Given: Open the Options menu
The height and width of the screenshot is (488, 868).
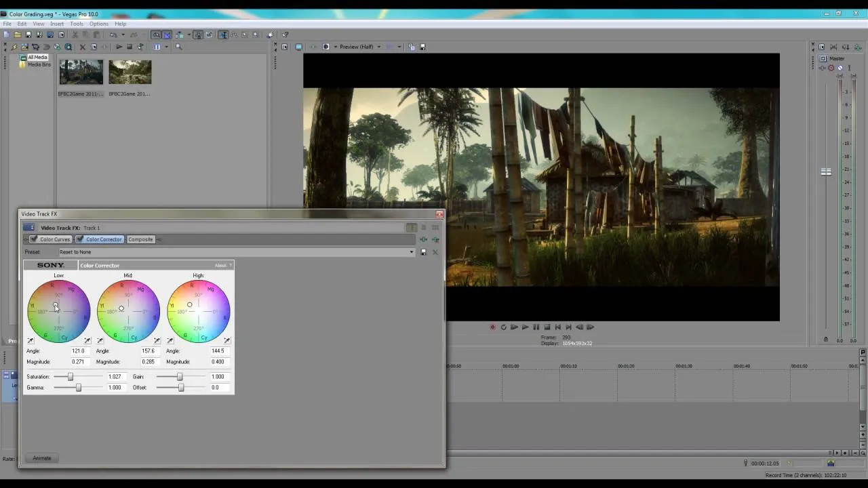Looking at the screenshot, I should [99, 24].
